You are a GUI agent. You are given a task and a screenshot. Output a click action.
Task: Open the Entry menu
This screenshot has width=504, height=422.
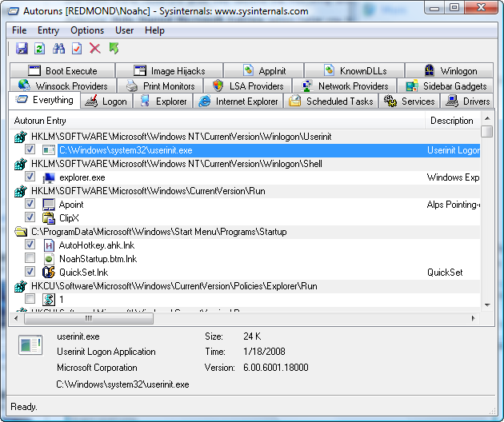[x=48, y=30]
